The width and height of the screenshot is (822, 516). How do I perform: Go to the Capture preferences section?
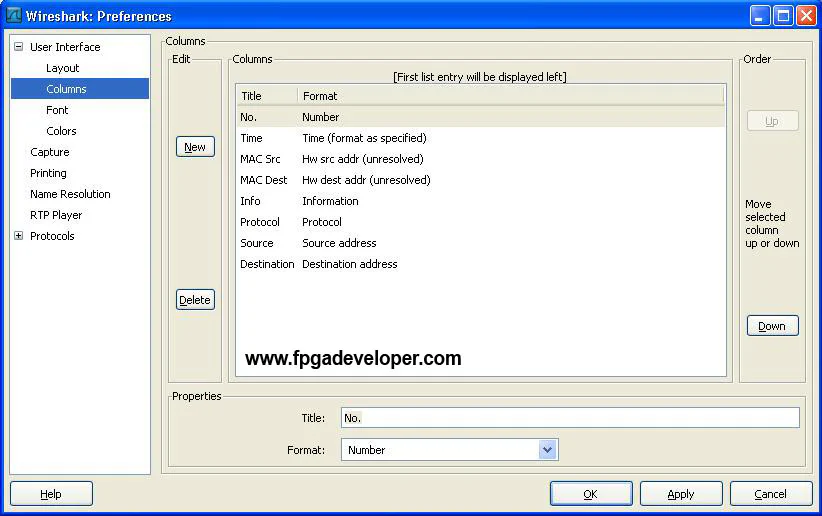coord(50,152)
